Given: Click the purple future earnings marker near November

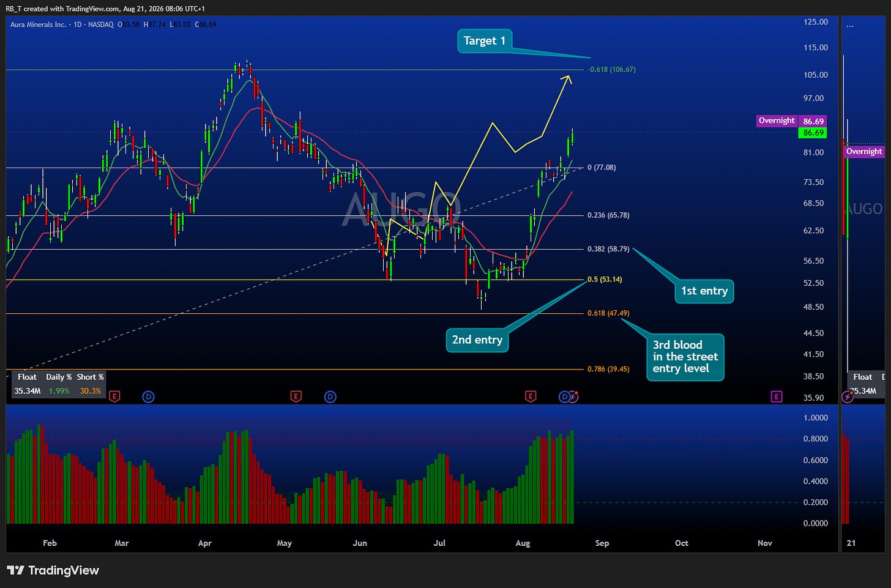Looking at the screenshot, I should point(776,396).
